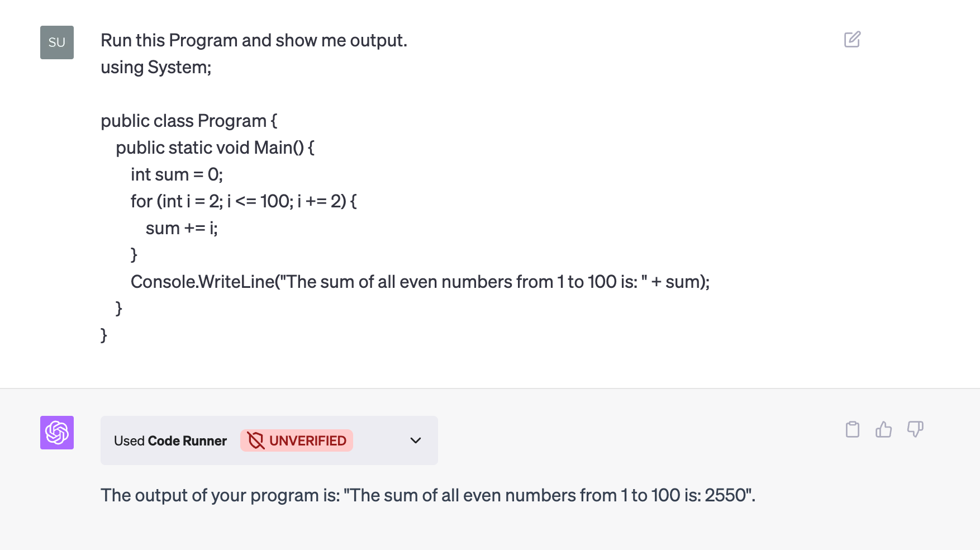The width and height of the screenshot is (980, 550).
Task: Click the for loop line in the code
Action: coord(243,201)
